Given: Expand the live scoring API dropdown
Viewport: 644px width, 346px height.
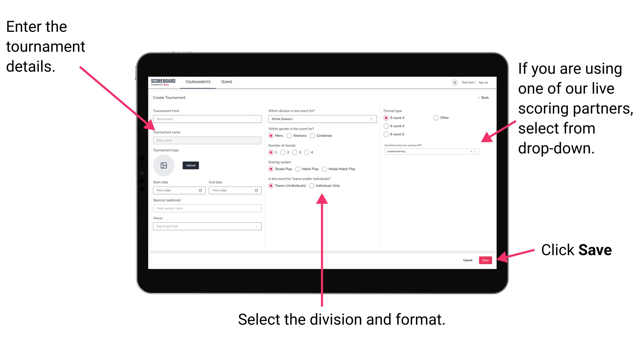Looking at the screenshot, I should (x=476, y=152).
